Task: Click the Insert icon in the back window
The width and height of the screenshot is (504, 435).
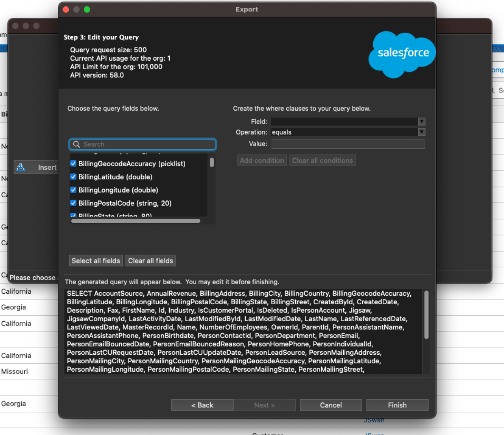Action: pyautogui.click(x=21, y=167)
